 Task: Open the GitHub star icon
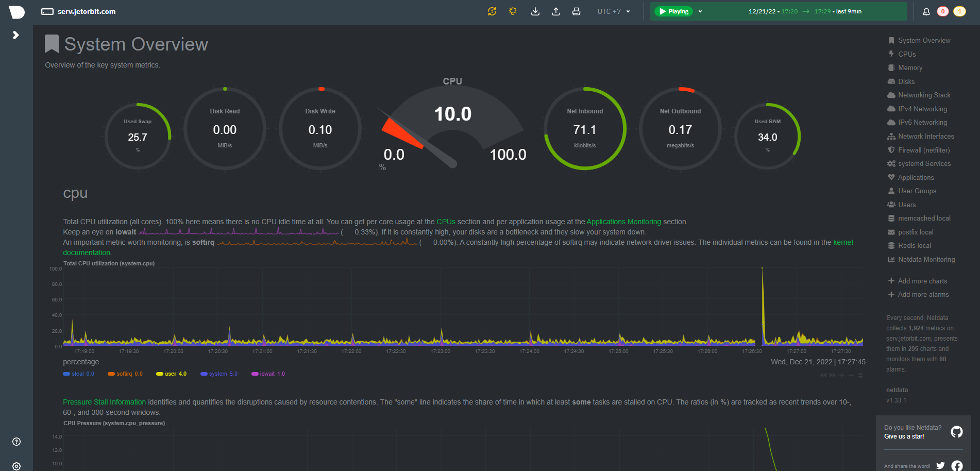957,431
